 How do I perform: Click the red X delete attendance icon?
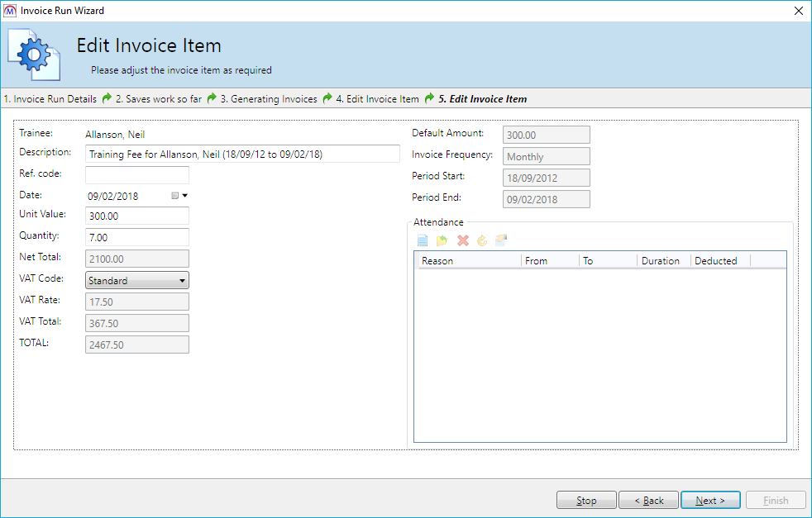(463, 240)
